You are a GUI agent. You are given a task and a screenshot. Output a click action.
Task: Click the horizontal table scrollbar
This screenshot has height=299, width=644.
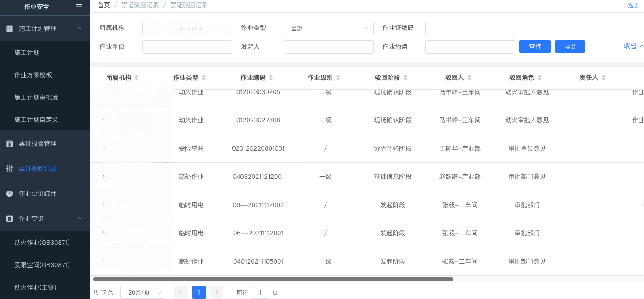click(x=273, y=279)
